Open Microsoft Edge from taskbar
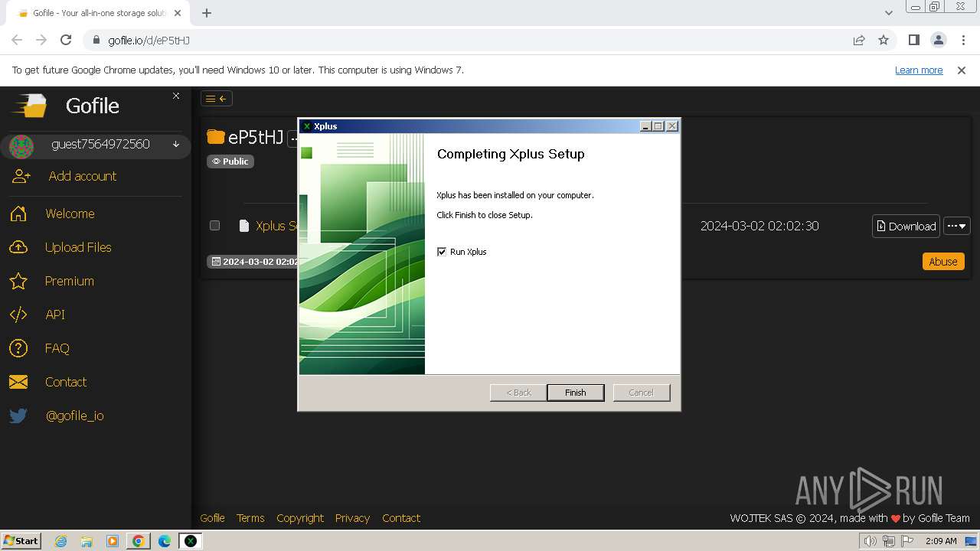The width and height of the screenshot is (980, 551). click(x=165, y=541)
